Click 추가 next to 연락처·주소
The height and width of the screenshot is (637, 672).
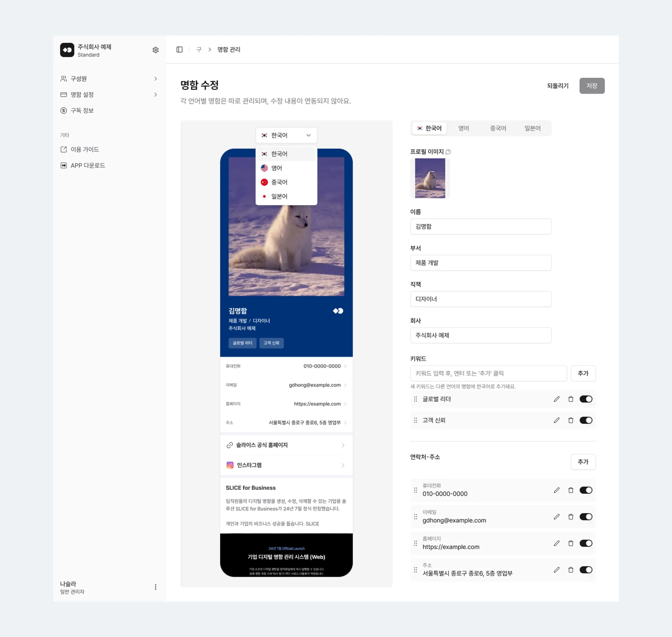583,462
